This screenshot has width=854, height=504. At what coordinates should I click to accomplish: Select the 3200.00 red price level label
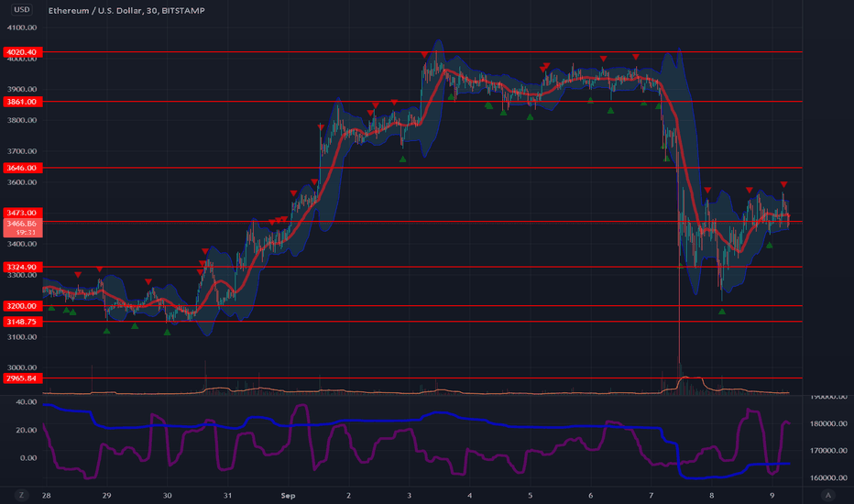click(x=22, y=306)
